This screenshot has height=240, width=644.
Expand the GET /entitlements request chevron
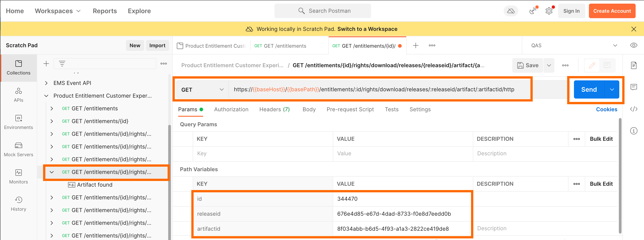(x=51, y=109)
